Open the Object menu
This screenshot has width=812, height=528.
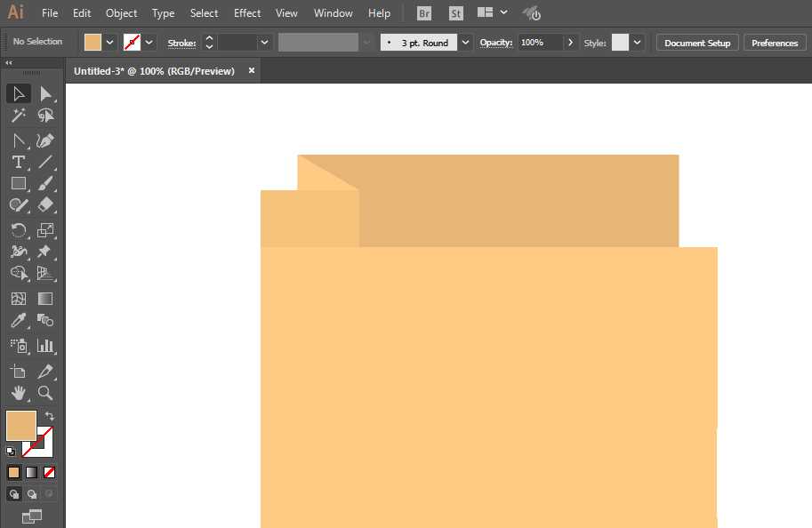point(121,13)
